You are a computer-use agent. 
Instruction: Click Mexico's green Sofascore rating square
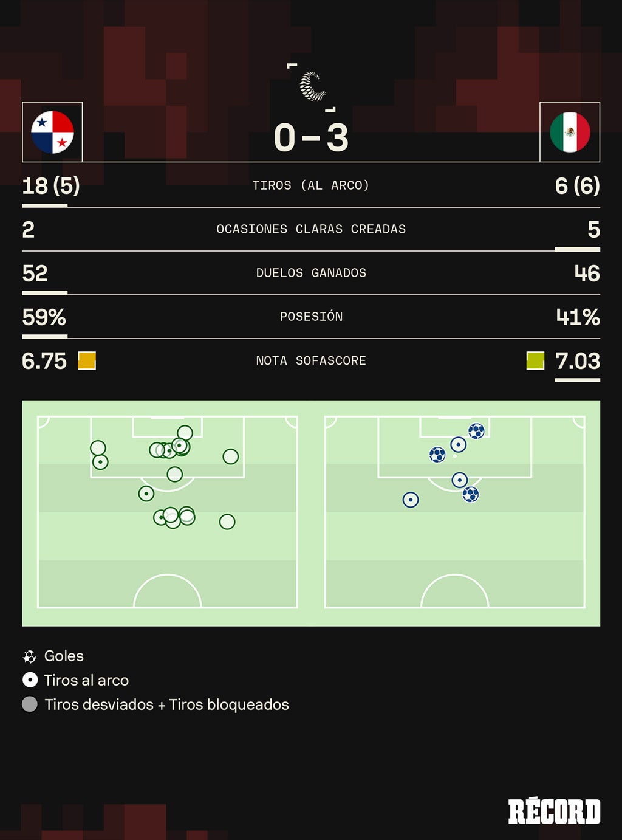pos(535,361)
